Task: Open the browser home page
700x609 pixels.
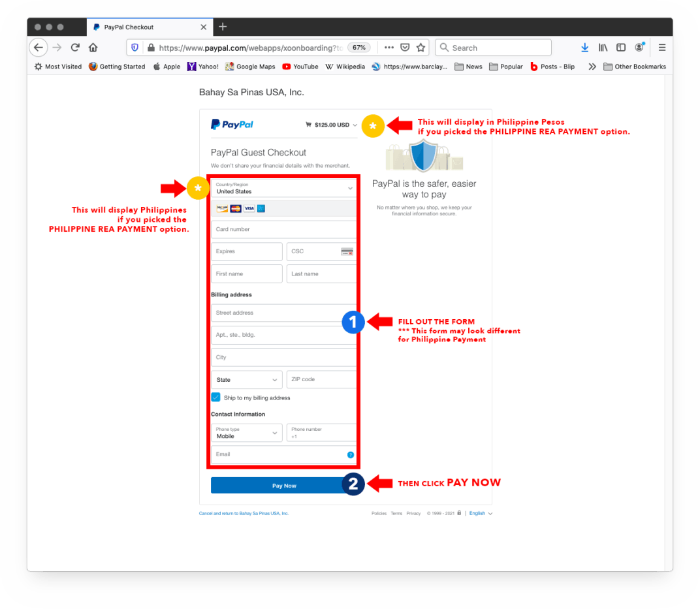Action: 93,47
